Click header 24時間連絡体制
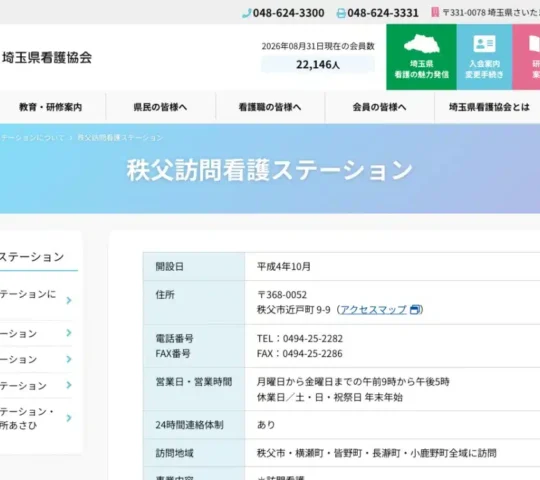Image resolution: width=540 pixels, height=480 pixels. [189, 425]
